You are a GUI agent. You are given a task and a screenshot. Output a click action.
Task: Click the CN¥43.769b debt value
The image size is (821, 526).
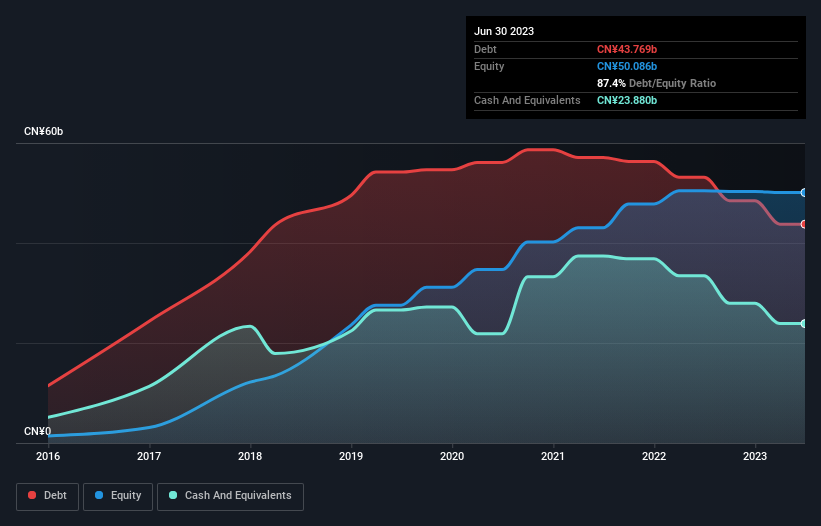(627, 49)
